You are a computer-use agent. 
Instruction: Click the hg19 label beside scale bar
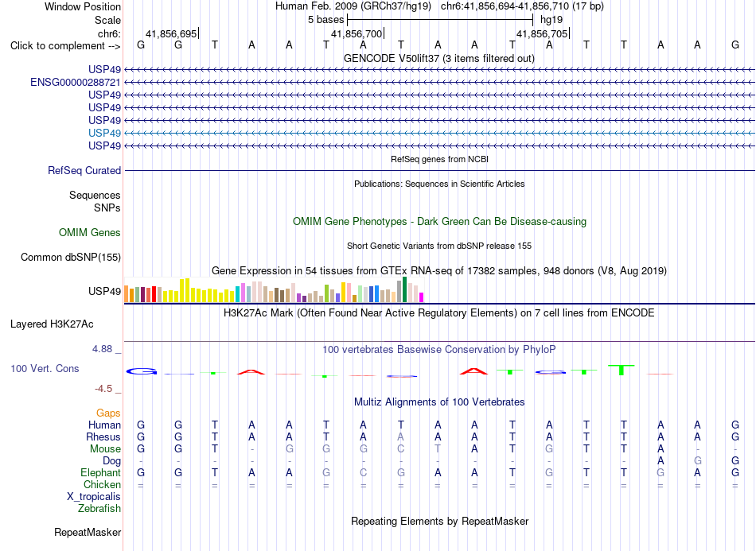(x=551, y=20)
